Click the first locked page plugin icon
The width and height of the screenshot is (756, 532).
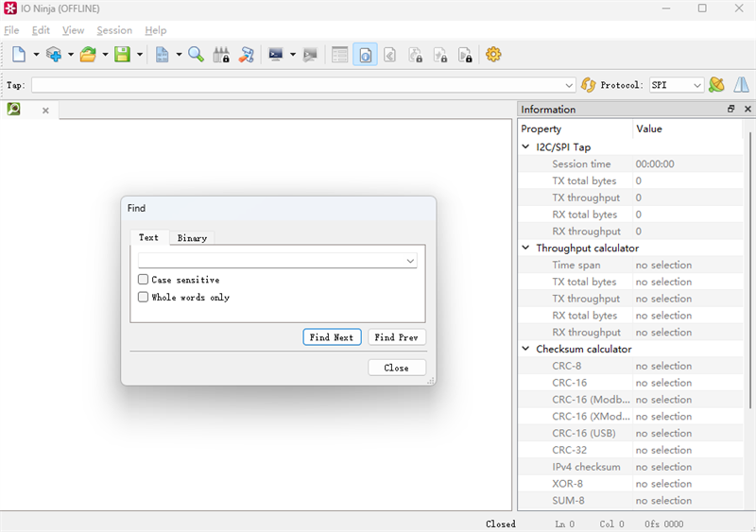coord(415,55)
